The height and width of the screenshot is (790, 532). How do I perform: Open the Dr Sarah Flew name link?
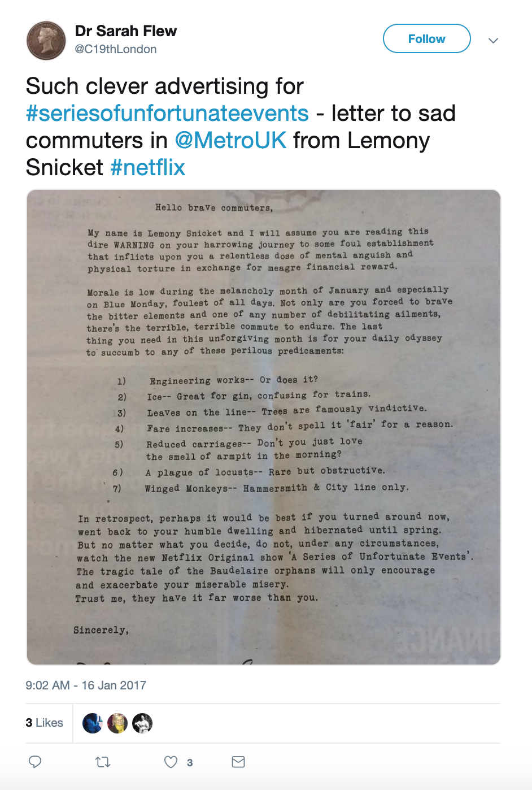(126, 31)
